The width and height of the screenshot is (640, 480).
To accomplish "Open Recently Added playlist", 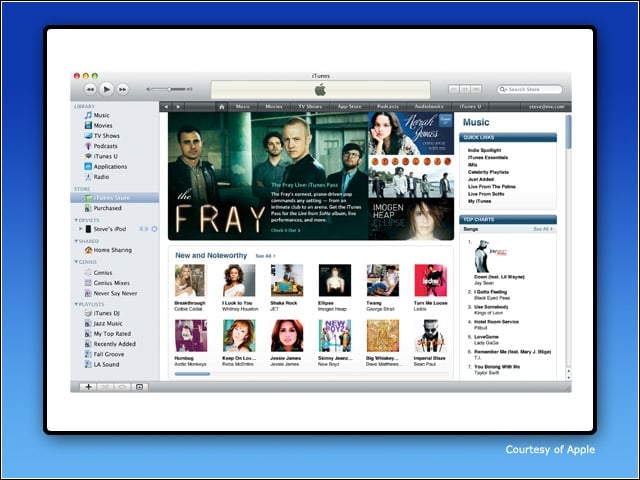I will [110, 344].
